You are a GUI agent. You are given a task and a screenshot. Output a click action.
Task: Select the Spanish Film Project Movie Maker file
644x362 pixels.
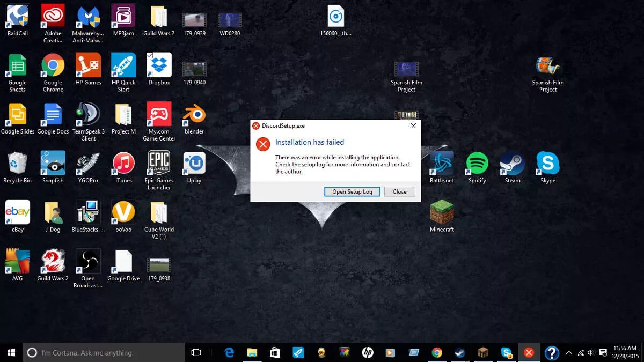(x=548, y=74)
